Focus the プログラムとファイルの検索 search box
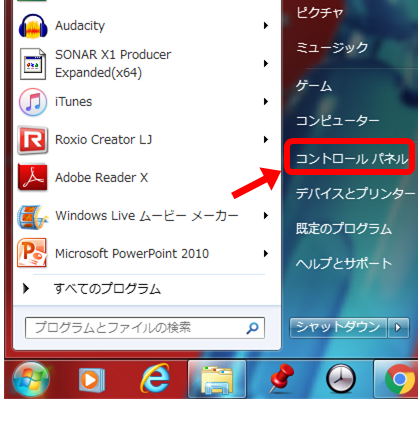Viewport: 418px width, 438px height. pos(145,328)
